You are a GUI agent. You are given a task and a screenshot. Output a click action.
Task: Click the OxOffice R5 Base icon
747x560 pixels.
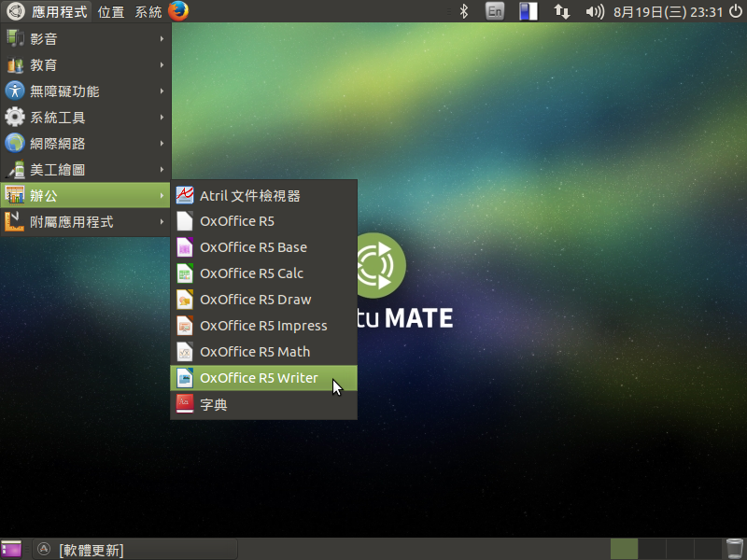click(184, 247)
